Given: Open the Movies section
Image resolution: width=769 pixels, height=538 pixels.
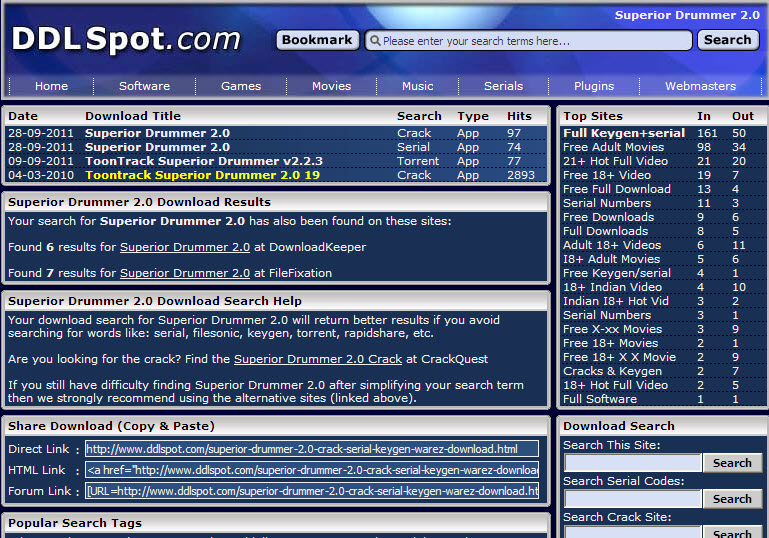Looking at the screenshot, I should (x=332, y=86).
